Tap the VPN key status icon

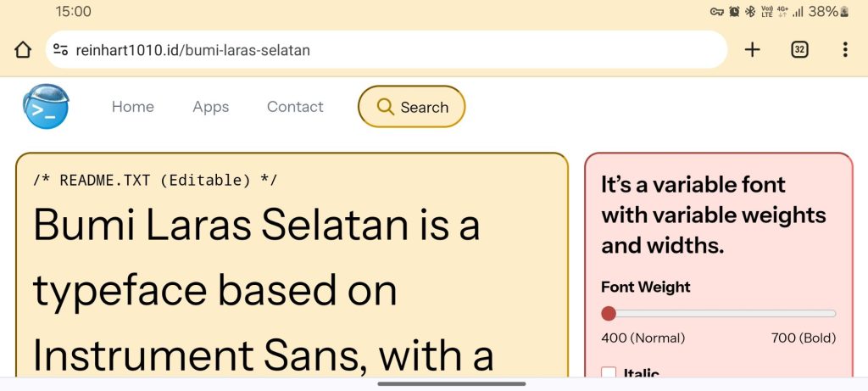[717, 12]
